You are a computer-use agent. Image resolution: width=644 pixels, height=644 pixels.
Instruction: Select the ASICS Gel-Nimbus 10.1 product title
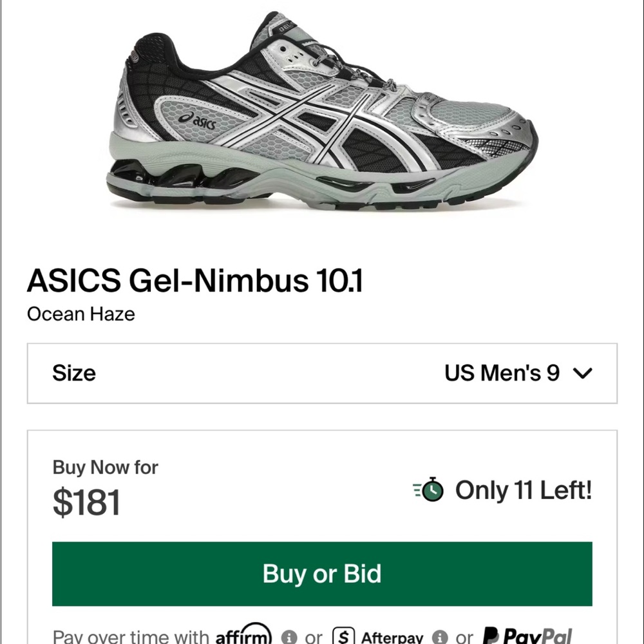195,280
